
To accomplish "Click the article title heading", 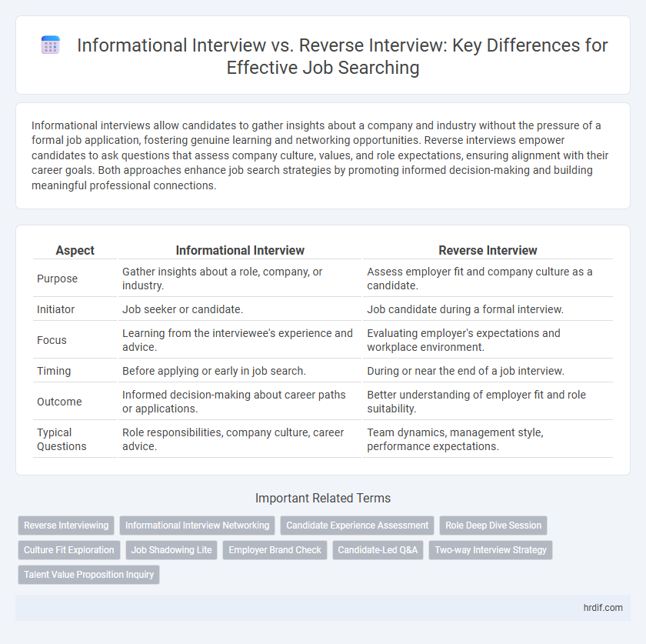I will 342,56.
